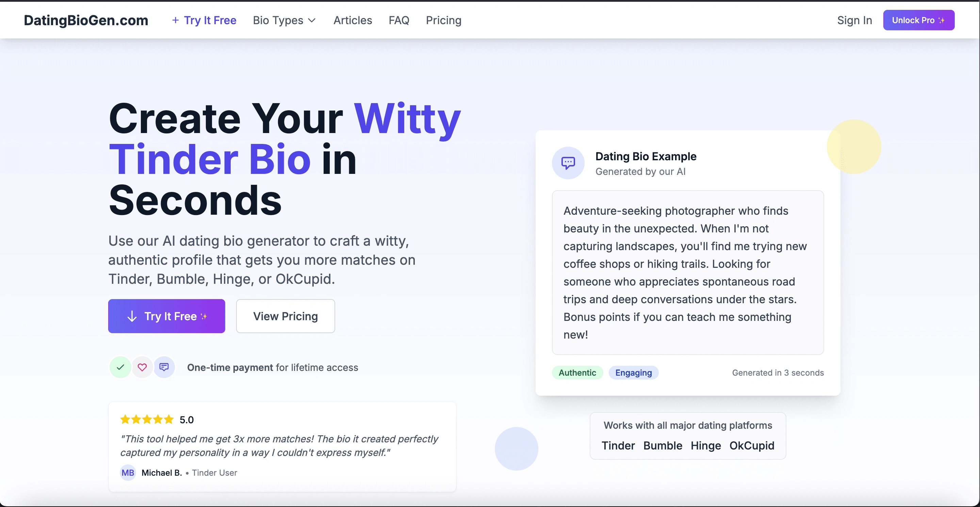
Task: Go to the FAQ nav item
Action: 399,20
